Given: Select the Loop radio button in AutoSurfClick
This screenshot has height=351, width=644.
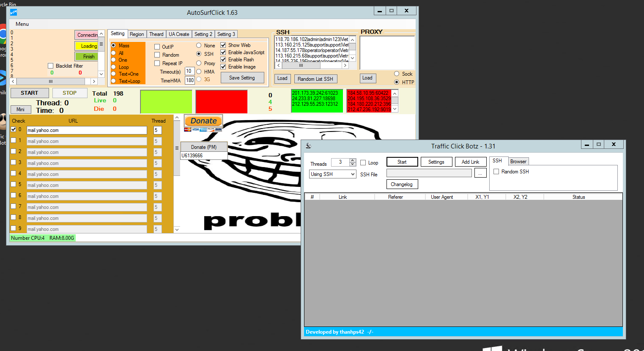Looking at the screenshot, I should (x=113, y=67).
